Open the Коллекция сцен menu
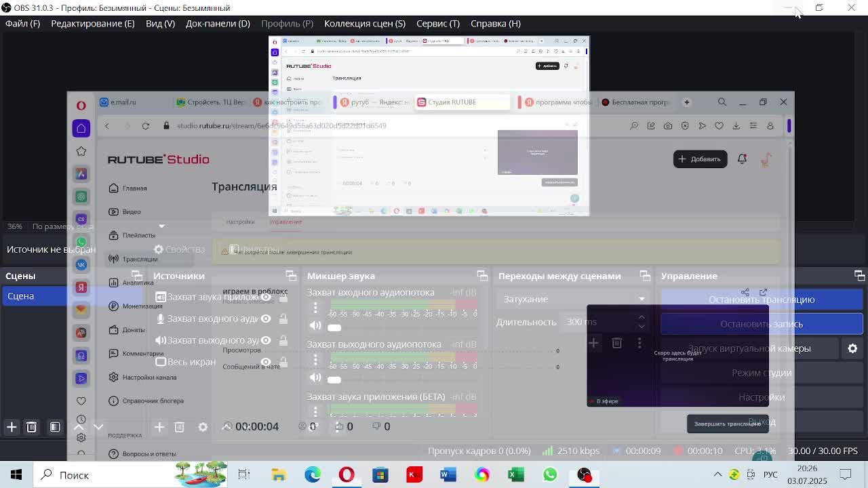 364,23
